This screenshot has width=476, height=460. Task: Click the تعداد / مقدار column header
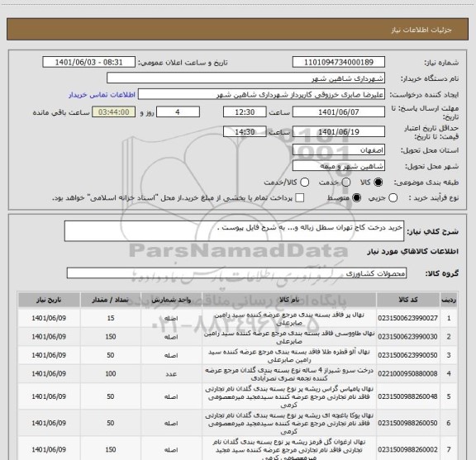click(111, 300)
